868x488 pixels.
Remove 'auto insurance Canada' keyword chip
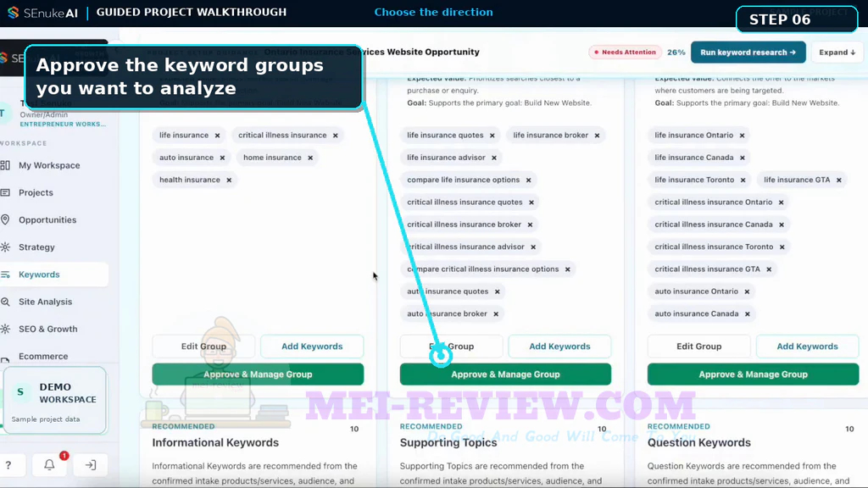click(748, 313)
